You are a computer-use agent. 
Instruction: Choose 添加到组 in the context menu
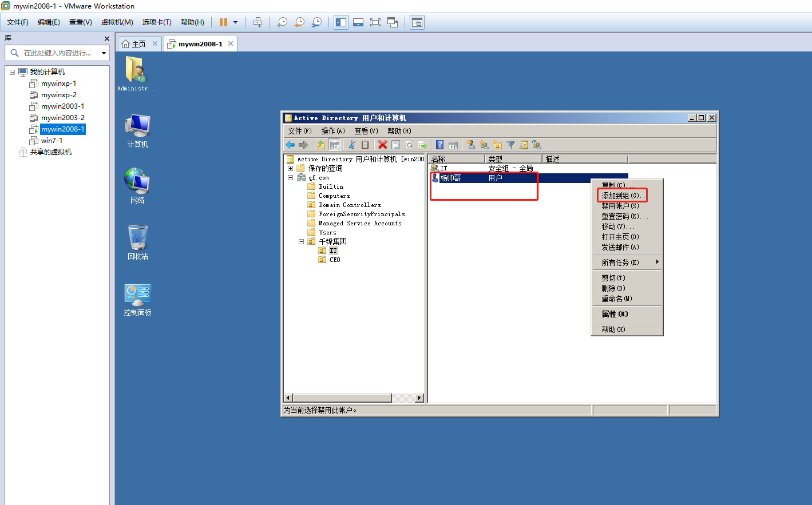(627, 196)
